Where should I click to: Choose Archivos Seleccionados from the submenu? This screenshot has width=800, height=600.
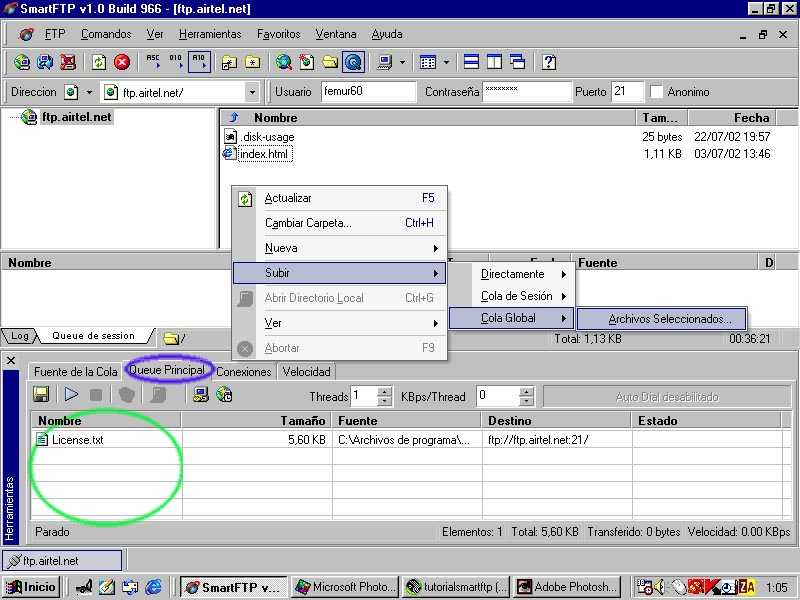click(669, 319)
